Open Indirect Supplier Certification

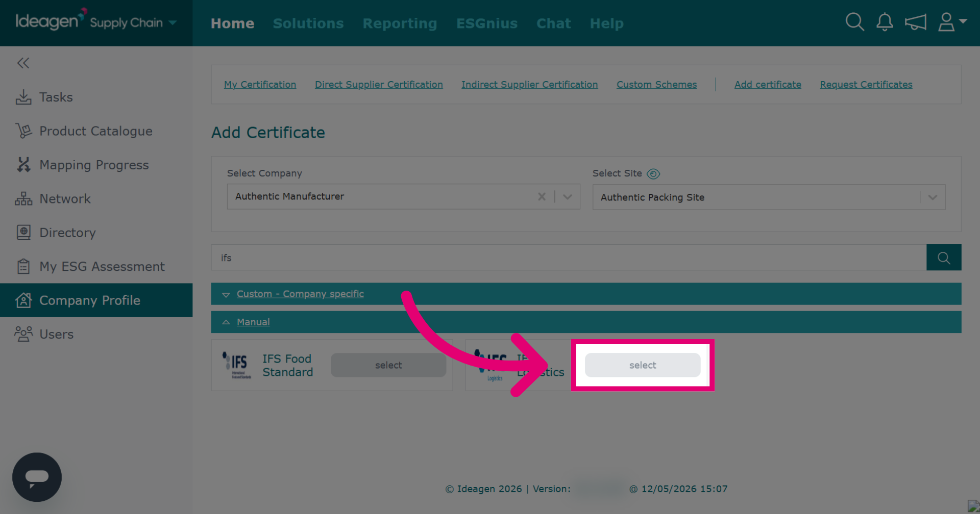pyautogui.click(x=529, y=85)
